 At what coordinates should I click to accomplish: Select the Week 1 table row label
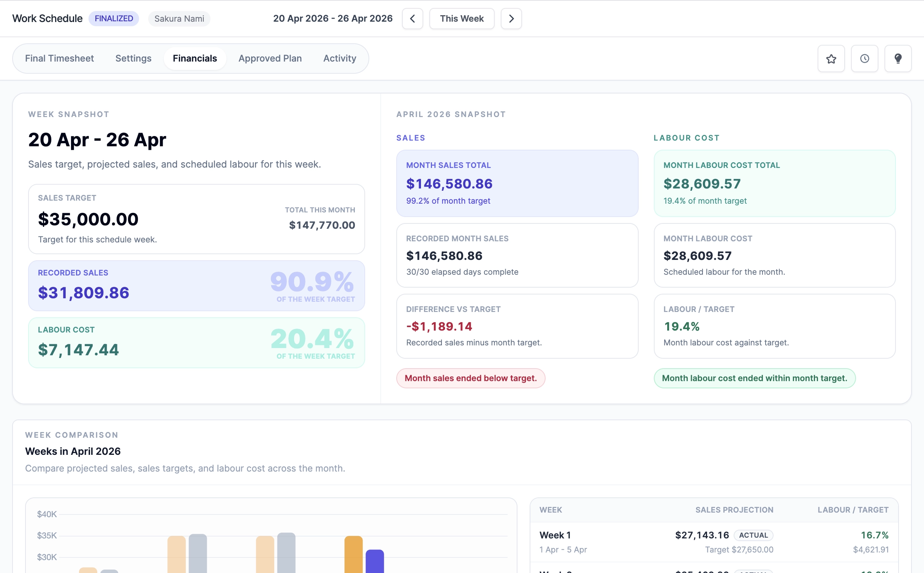click(555, 535)
